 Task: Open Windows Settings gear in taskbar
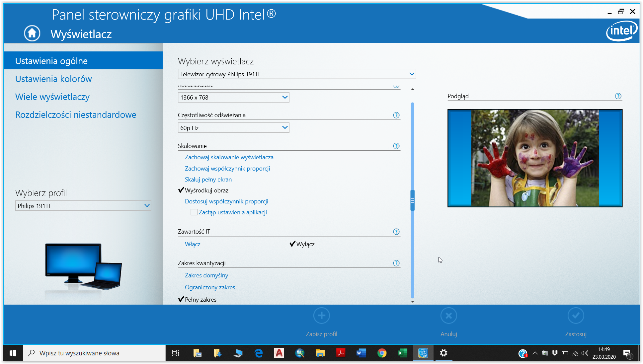point(444,353)
